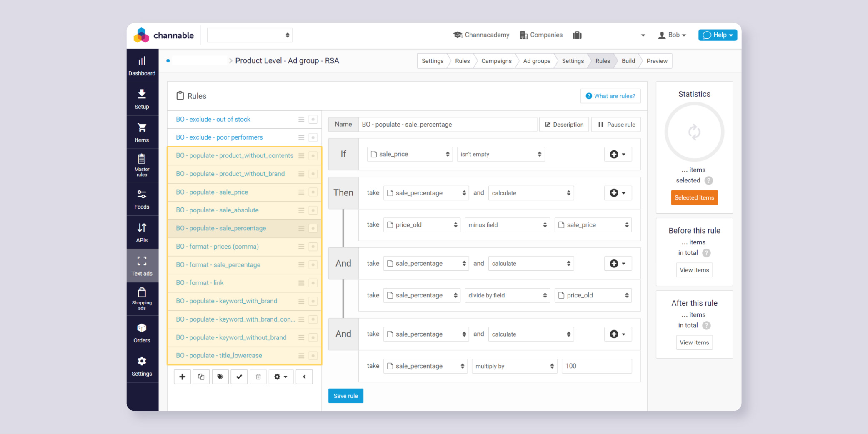Add a new rule with the plus icon
This screenshot has height=434, width=868.
tap(182, 377)
